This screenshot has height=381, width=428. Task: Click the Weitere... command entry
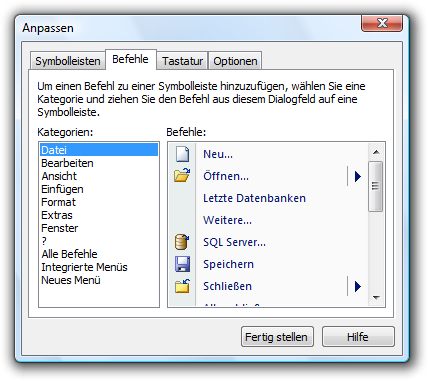point(227,220)
